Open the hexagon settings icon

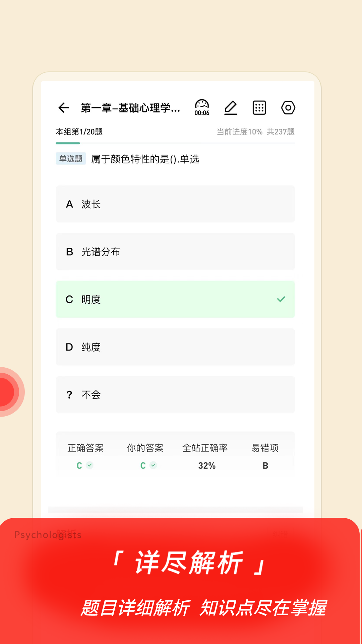288,108
